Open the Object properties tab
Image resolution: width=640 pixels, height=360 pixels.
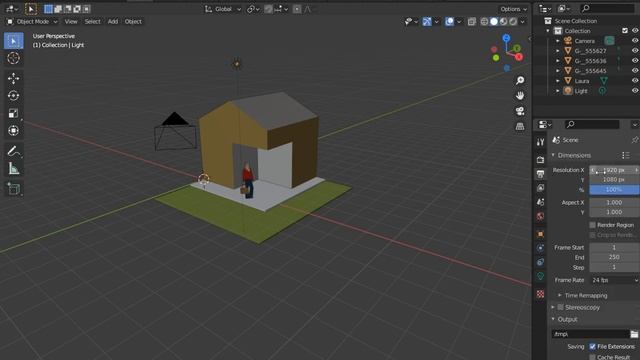[x=540, y=234]
